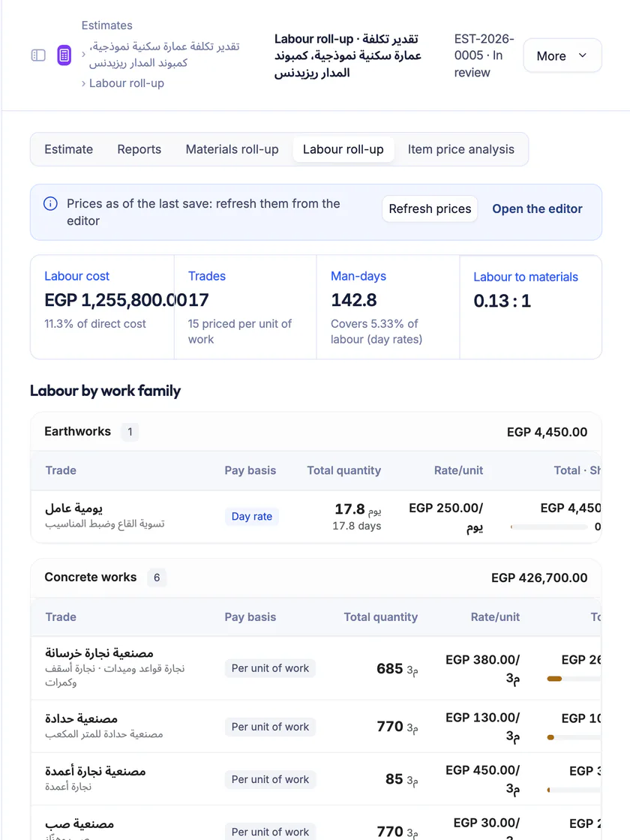Click the Earthworks Rate/unit column header
The height and width of the screenshot is (840, 630).
458,470
